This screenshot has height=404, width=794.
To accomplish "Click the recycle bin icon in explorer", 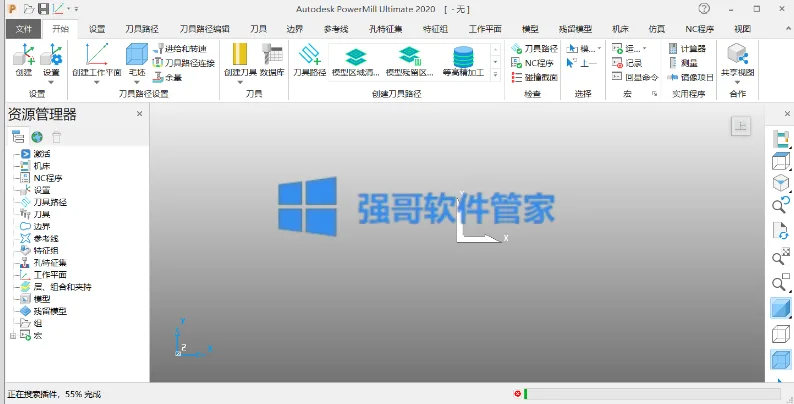I will pyautogui.click(x=57, y=137).
